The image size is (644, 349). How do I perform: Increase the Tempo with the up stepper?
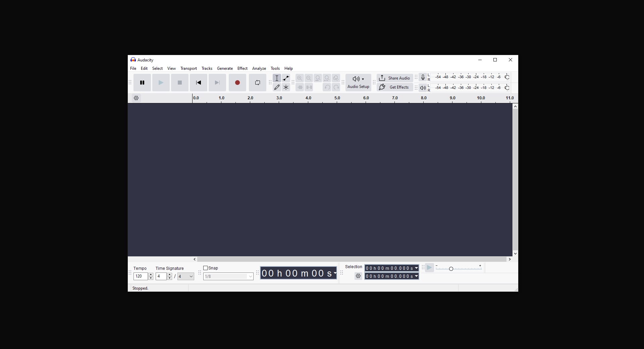pos(150,275)
